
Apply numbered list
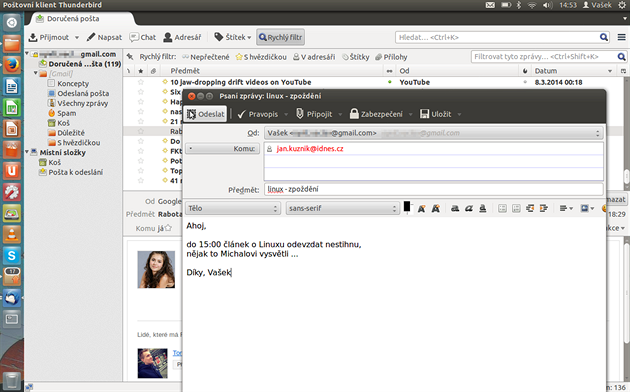click(516, 208)
